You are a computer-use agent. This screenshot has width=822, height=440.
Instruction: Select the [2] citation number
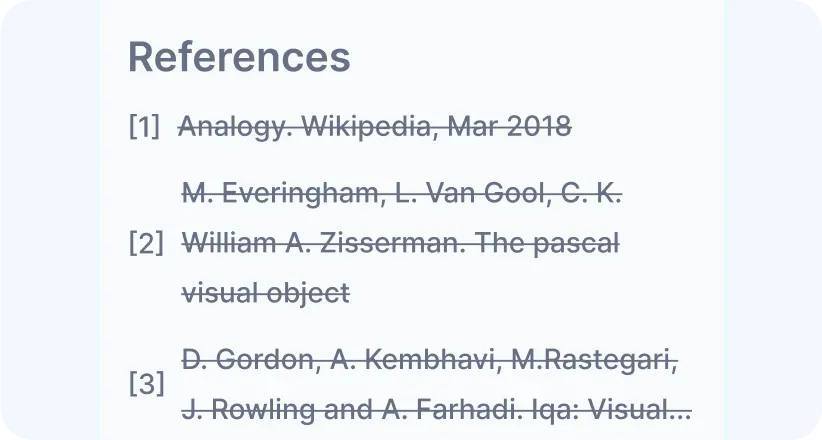(146, 243)
